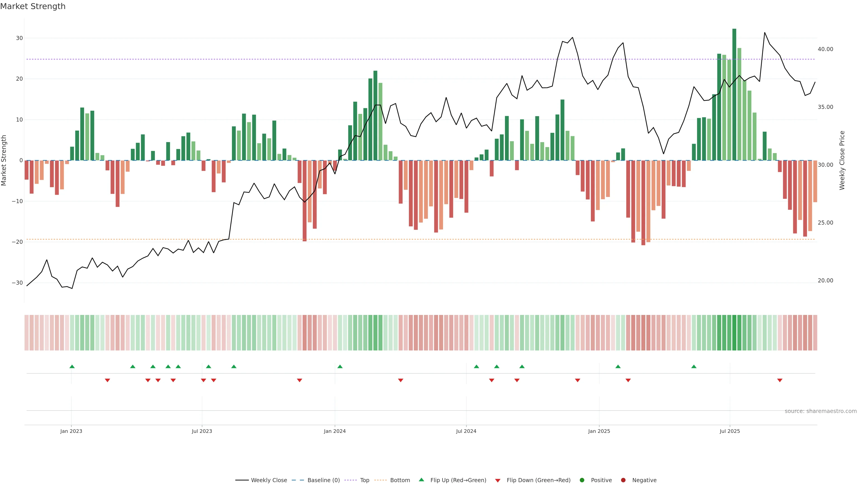
Task: Click the red Flip Down triangle in legend
Action: pyautogui.click(x=498, y=480)
